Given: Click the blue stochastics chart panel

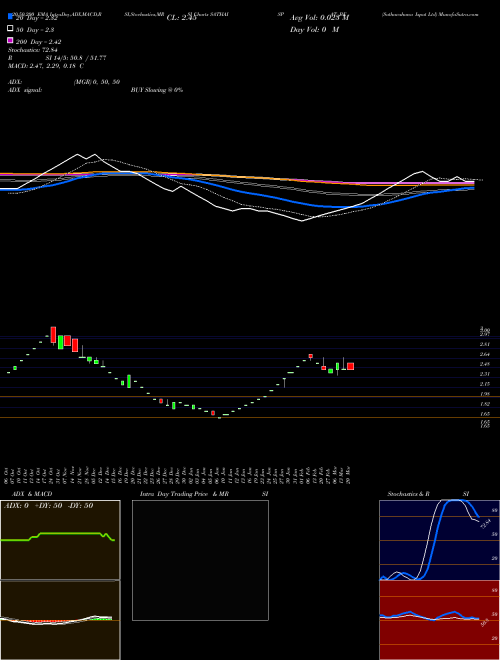Looking at the screenshot, I should pyautogui.click(x=439, y=540).
